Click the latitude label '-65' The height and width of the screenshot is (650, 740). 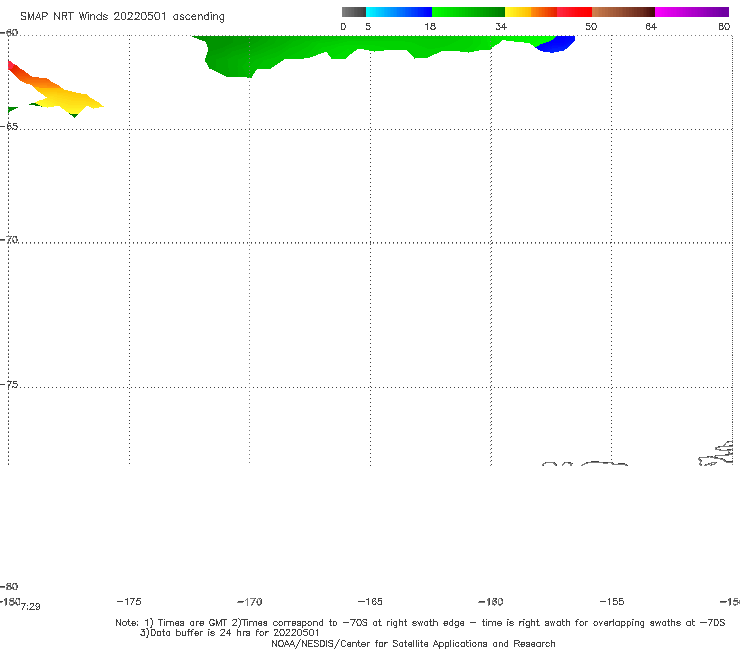click(9, 126)
